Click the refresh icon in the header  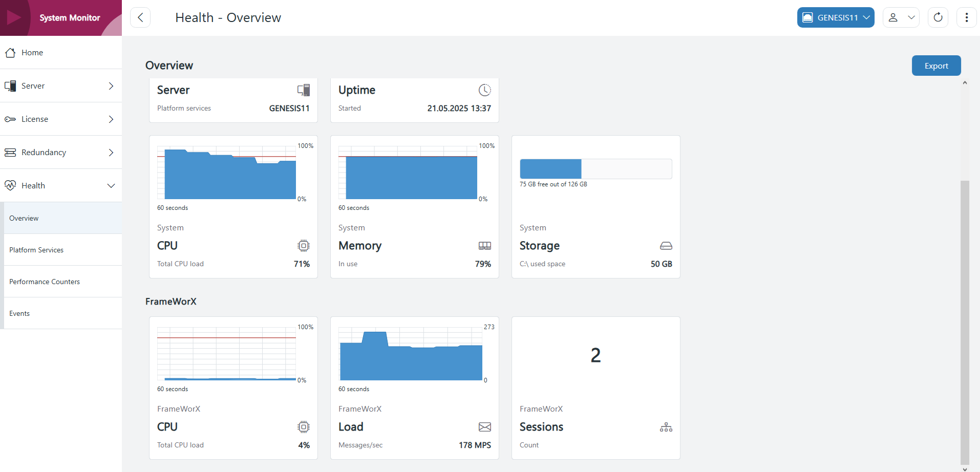[938, 17]
